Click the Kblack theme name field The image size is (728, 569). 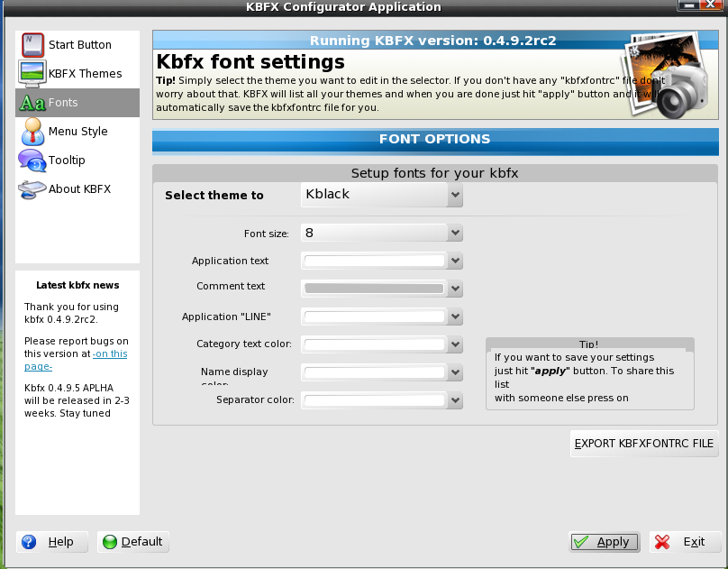(374, 194)
